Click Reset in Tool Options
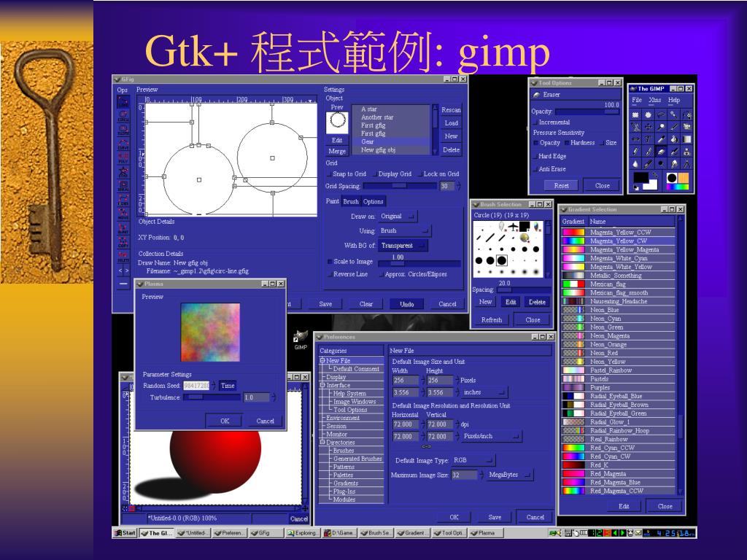This screenshot has width=747, height=560. tap(561, 186)
